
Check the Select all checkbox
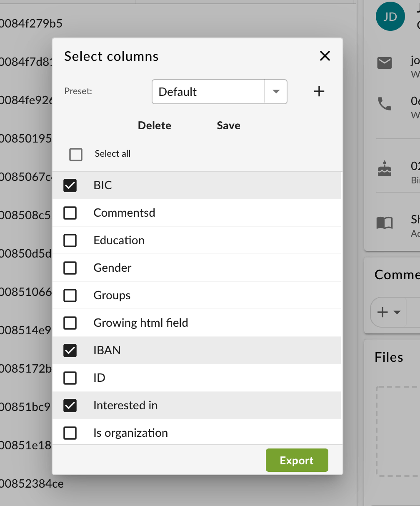coord(76,155)
